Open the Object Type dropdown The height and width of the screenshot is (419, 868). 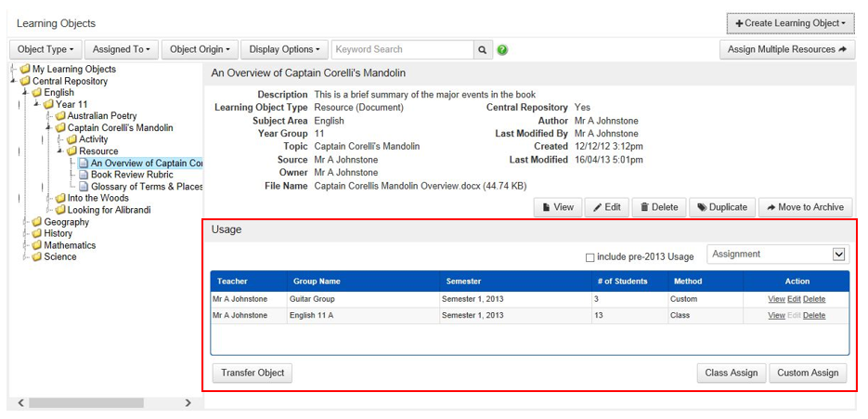[46, 49]
